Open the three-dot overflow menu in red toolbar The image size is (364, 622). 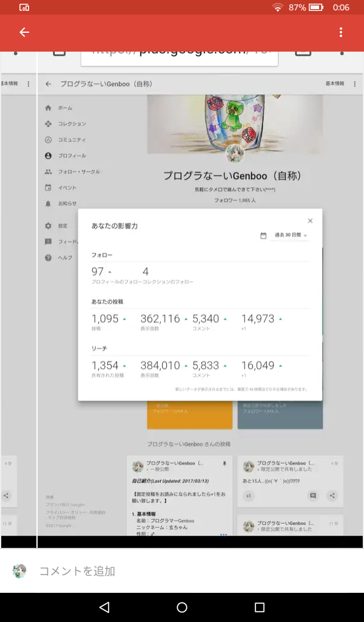[x=340, y=32]
